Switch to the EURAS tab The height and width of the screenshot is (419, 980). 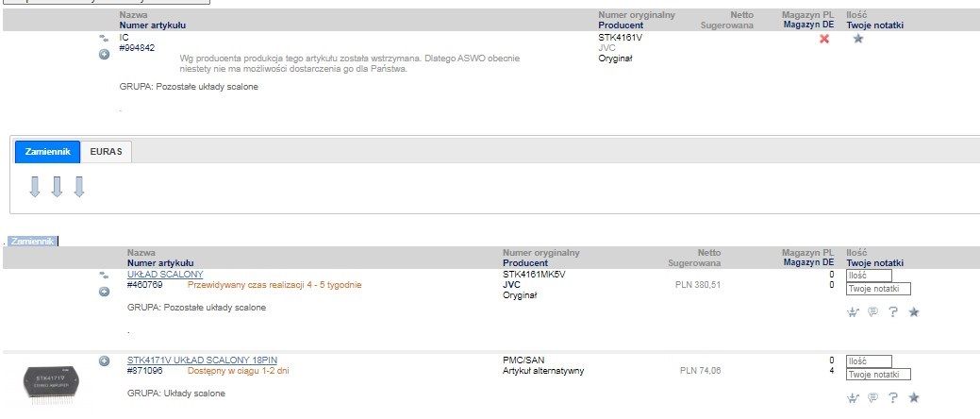[107, 152]
